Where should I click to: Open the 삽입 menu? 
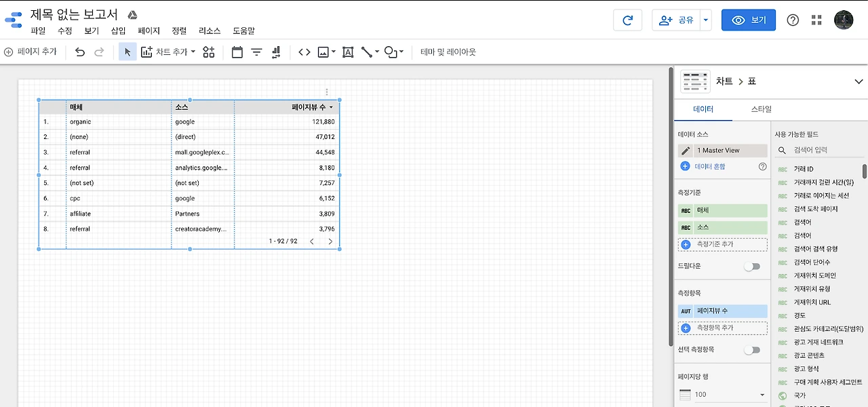pos(119,31)
